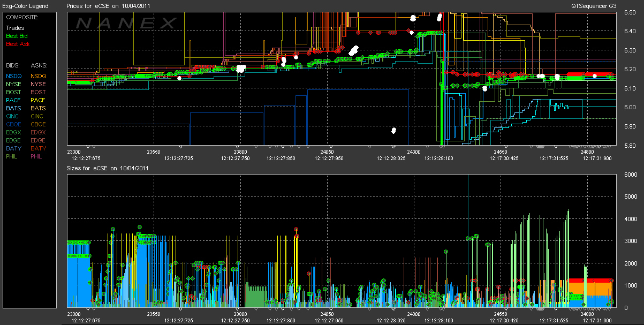This screenshot has width=644, height=325.
Task: Click NSDQ in the bids column
Action: (x=14, y=76)
